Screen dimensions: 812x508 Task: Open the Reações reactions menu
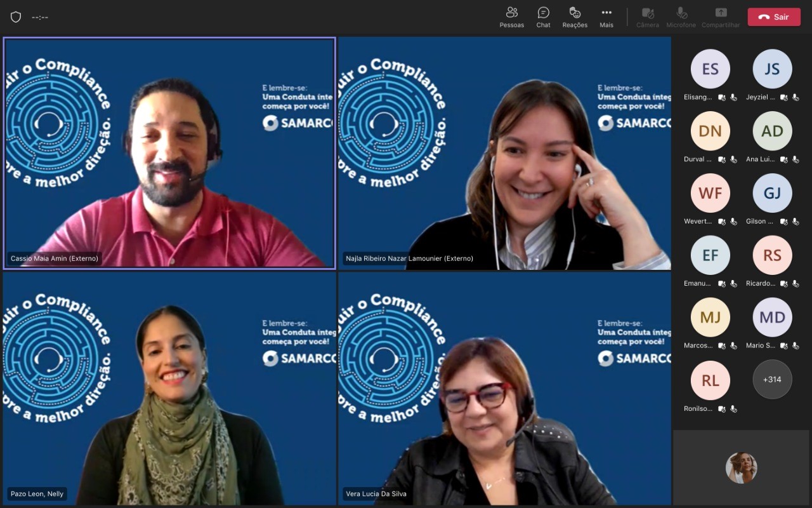pyautogui.click(x=575, y=17)
